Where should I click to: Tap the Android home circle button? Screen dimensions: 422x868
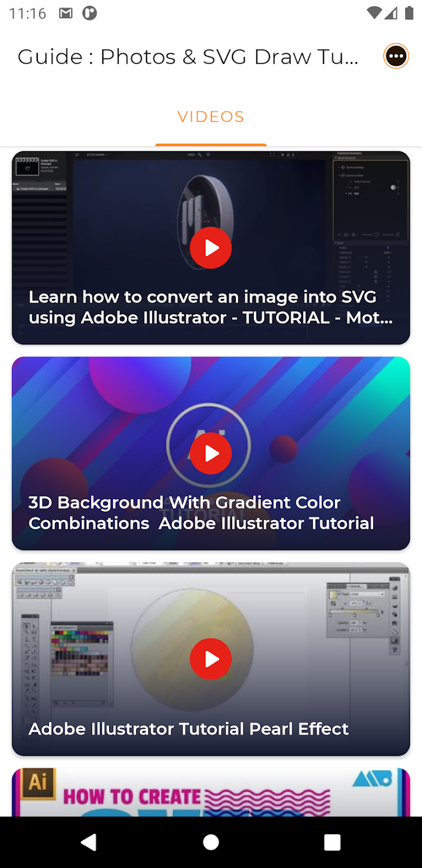[x=211, y=842]
